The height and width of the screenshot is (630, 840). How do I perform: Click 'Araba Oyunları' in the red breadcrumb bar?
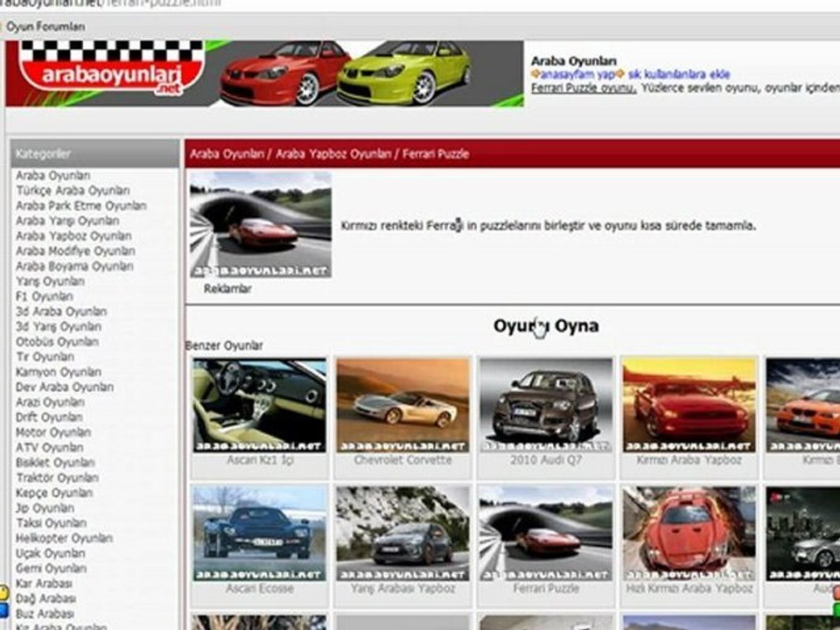coord(227,154)
